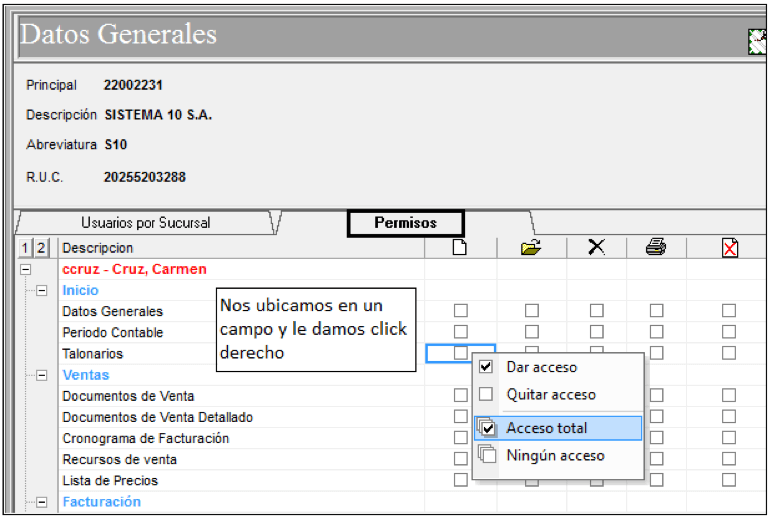Click the black X delete column icon

596,247
